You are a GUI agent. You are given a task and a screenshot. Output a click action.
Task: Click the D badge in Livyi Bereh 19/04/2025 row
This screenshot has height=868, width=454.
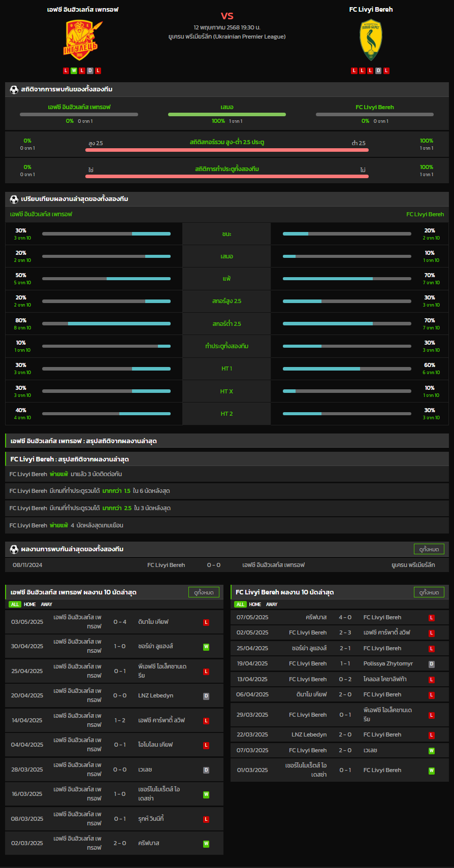pos(432,664)
